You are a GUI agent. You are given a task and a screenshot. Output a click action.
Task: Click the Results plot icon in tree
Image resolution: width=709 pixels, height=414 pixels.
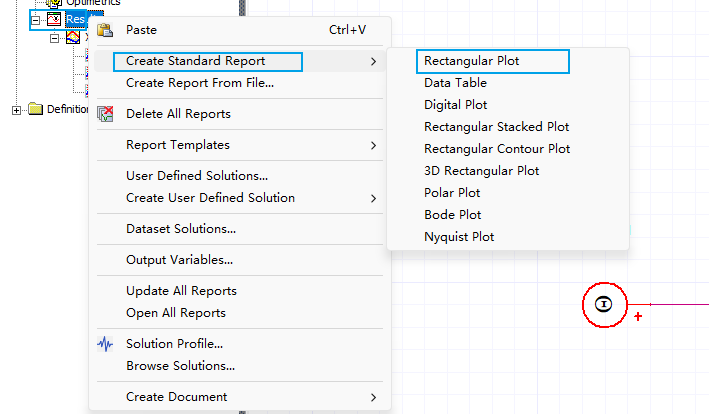click(x=54, y=19)
